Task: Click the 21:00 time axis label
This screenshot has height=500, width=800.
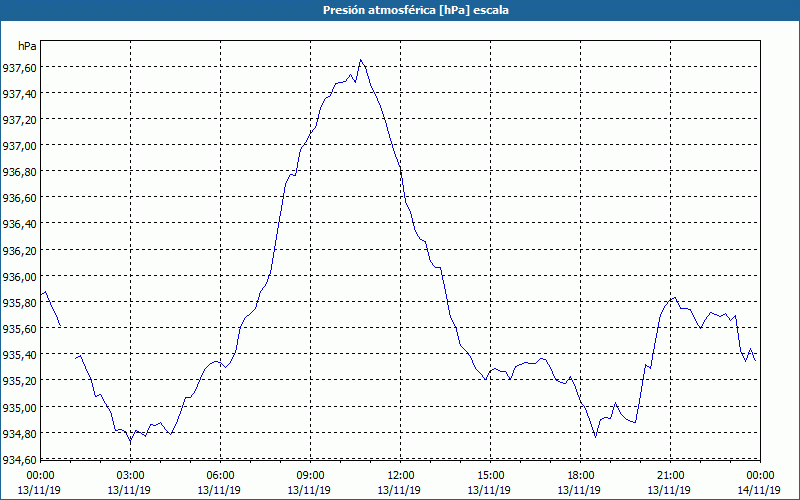Action: point(670,476)
